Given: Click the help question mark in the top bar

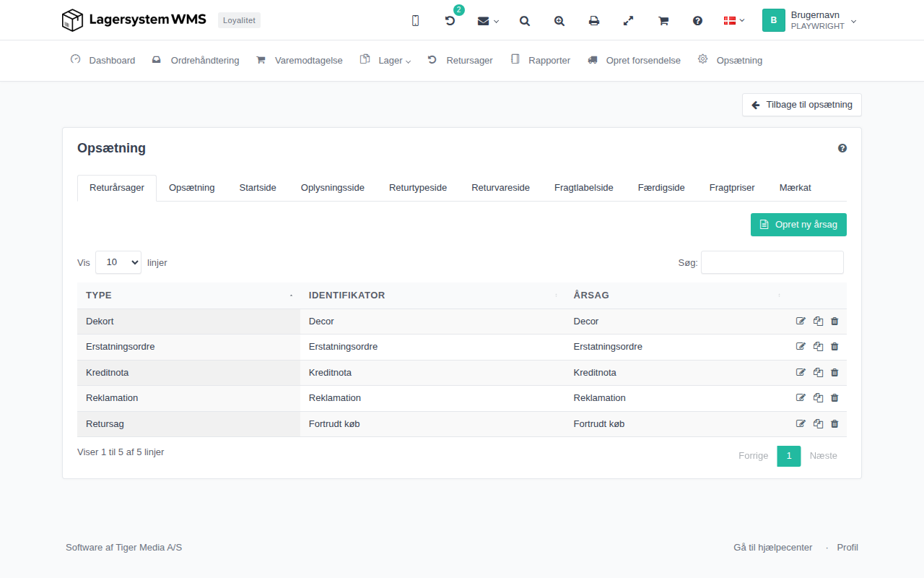Looking at the screenshot, I should pyautogui.click(x=698, y=21).
